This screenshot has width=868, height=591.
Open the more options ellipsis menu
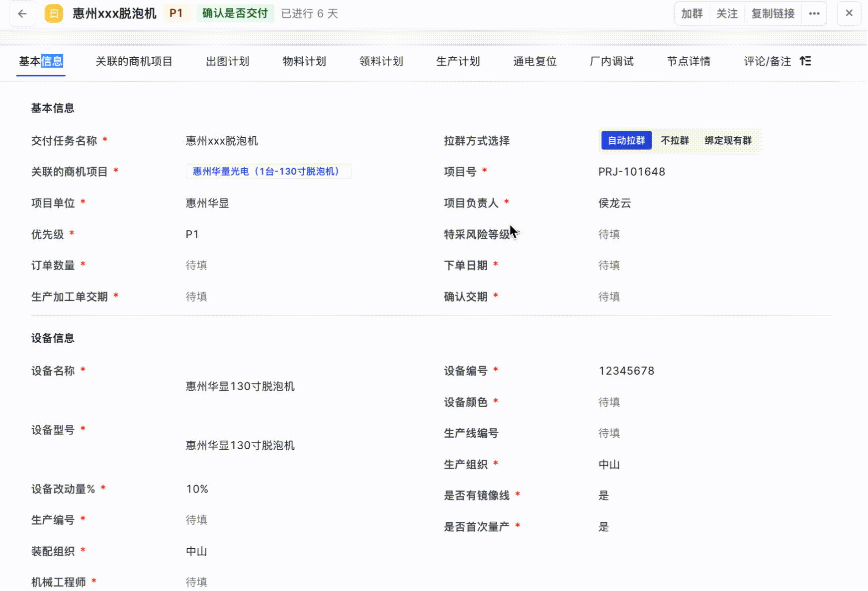click(x=814, y=13)
